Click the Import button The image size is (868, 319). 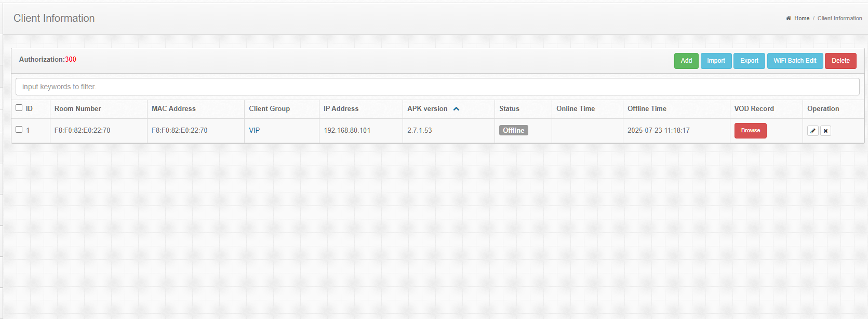point(716,61)
